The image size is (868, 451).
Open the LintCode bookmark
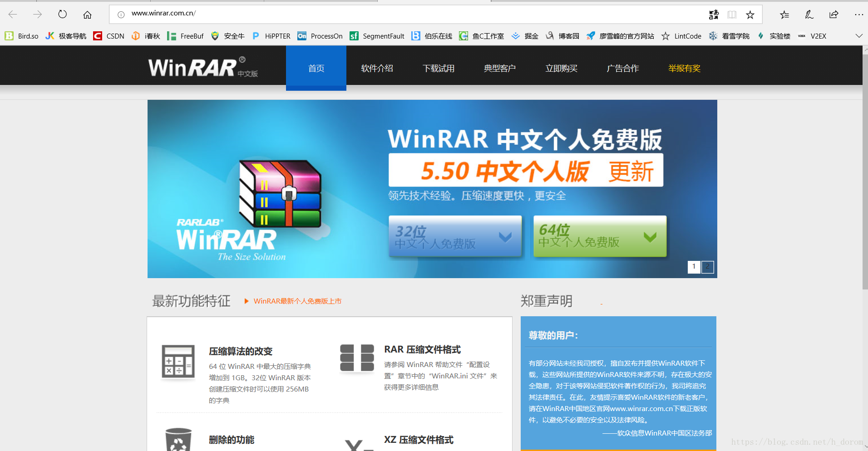click(x=681, y=36)
